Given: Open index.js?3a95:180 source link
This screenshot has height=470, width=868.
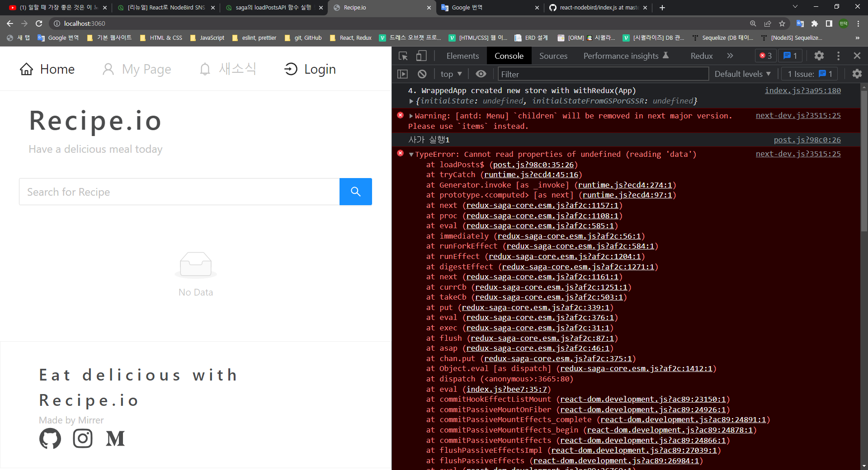Looking at the screenshot, I should point(803,90).
